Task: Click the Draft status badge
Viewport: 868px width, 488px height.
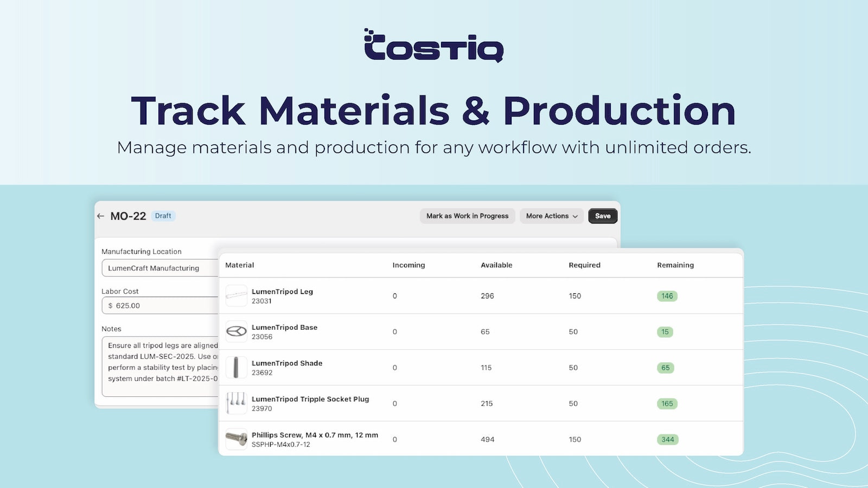Action: point(163,216)
